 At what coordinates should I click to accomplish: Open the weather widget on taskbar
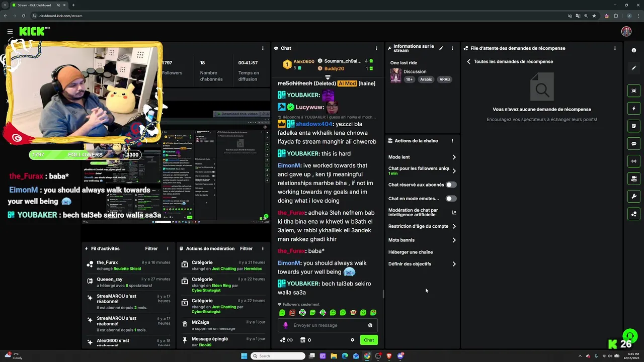pyautogui.click(x=13, y=356)
